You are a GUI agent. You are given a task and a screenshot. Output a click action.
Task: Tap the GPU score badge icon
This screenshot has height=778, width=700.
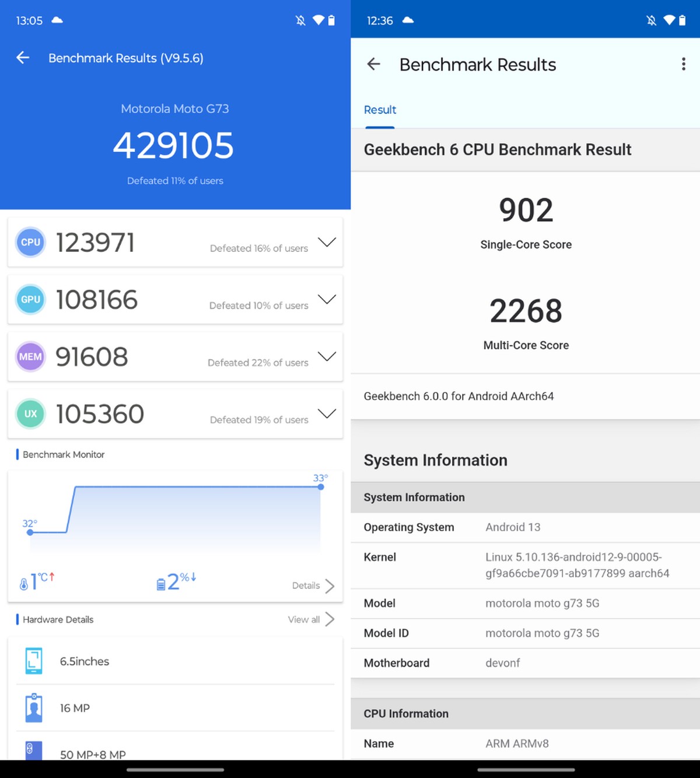pos(30,299)
